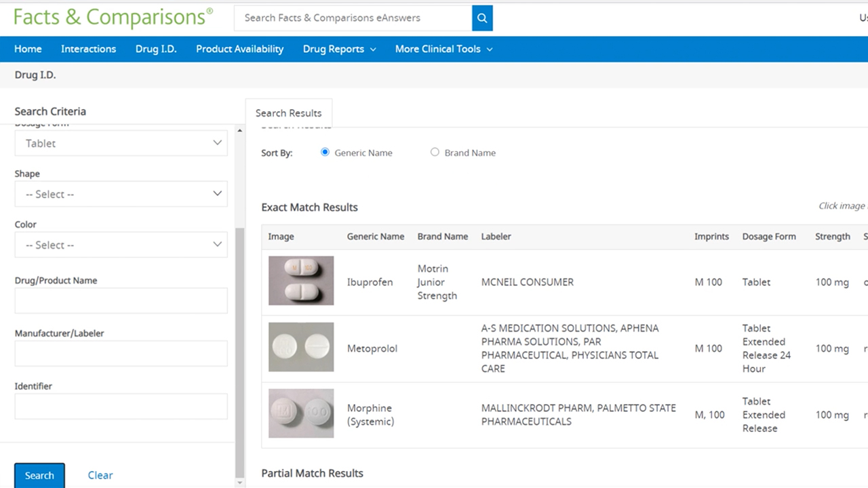
Task: Select the Brand Name sort radio button
Action: tap(435, 152)
